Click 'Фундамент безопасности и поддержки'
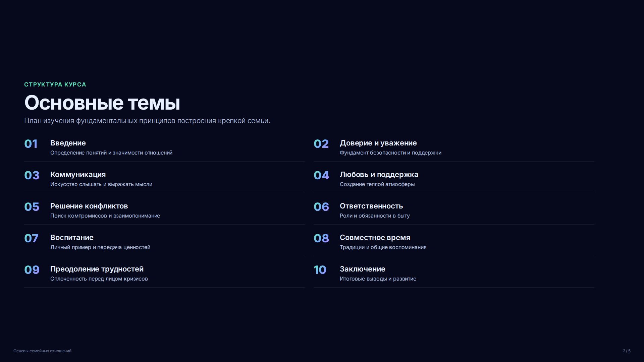This screenshot has height=362, width=644. (x=390, y=153)
